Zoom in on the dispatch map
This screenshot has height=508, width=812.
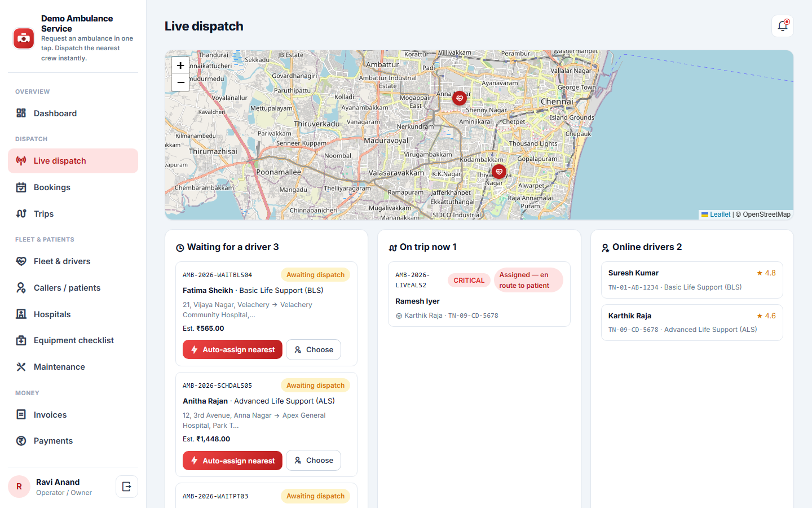[x=180, y=65]
